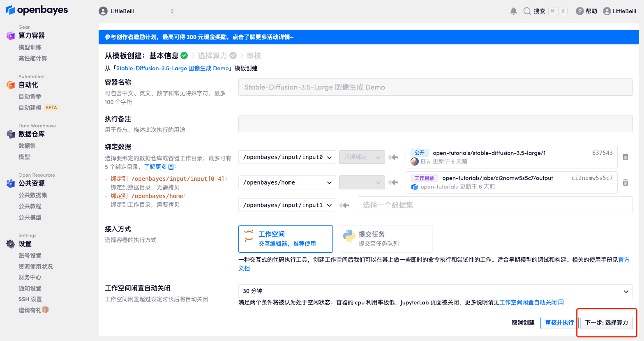Open the /openbayes/home path dropdown
Viewport: 644px width, 341px height.
tap(287, 182)
